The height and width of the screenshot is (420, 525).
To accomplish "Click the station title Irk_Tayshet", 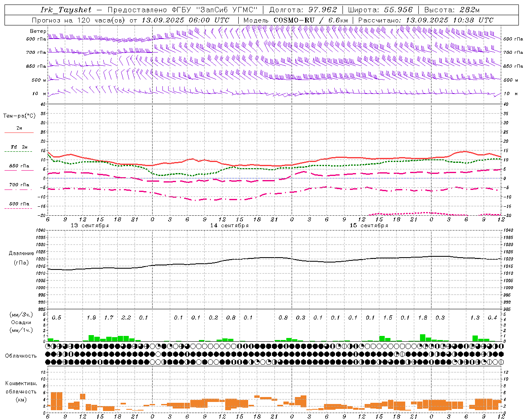I will (x=66, y=10).
